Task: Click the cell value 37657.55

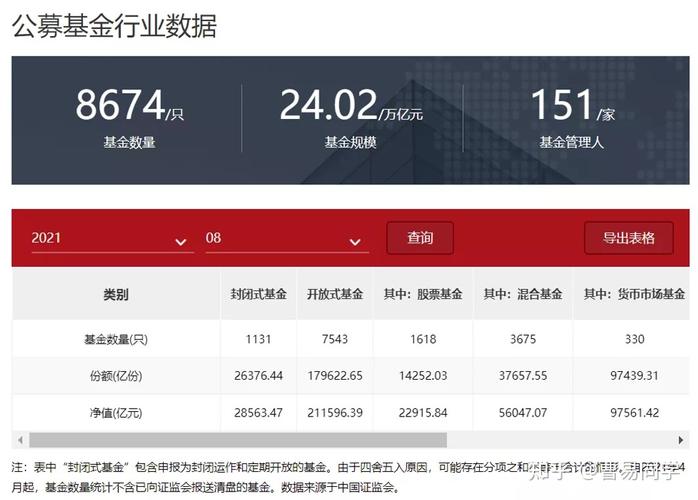Action: [523, 376]
